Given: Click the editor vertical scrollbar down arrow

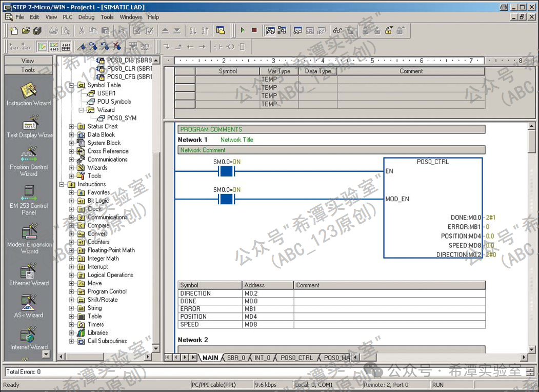Looking at the screenshot, I should (531, 349).
